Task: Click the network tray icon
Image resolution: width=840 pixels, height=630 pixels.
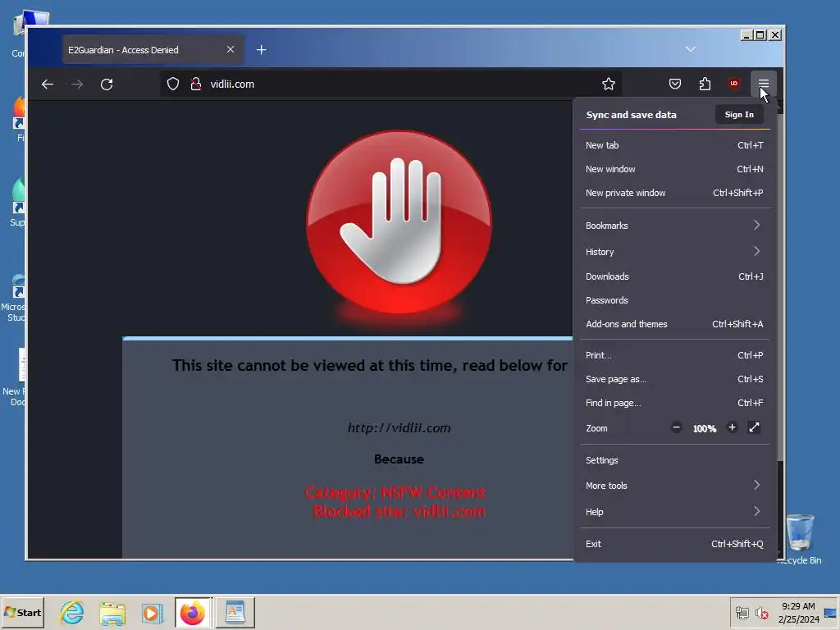Action: pyautogui.click(x=742, y=612)
